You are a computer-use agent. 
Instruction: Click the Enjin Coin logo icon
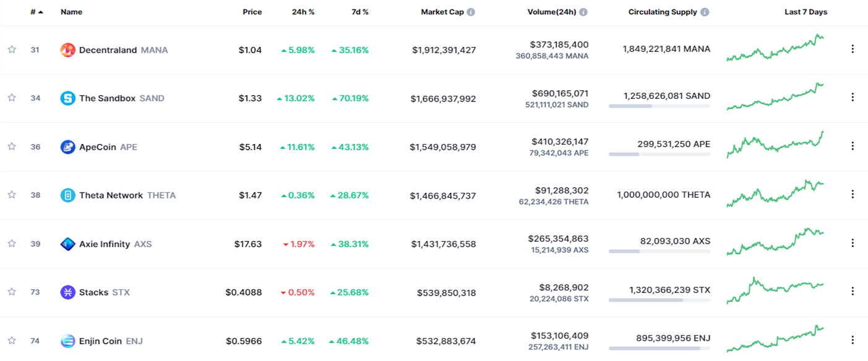click(68, 341)
